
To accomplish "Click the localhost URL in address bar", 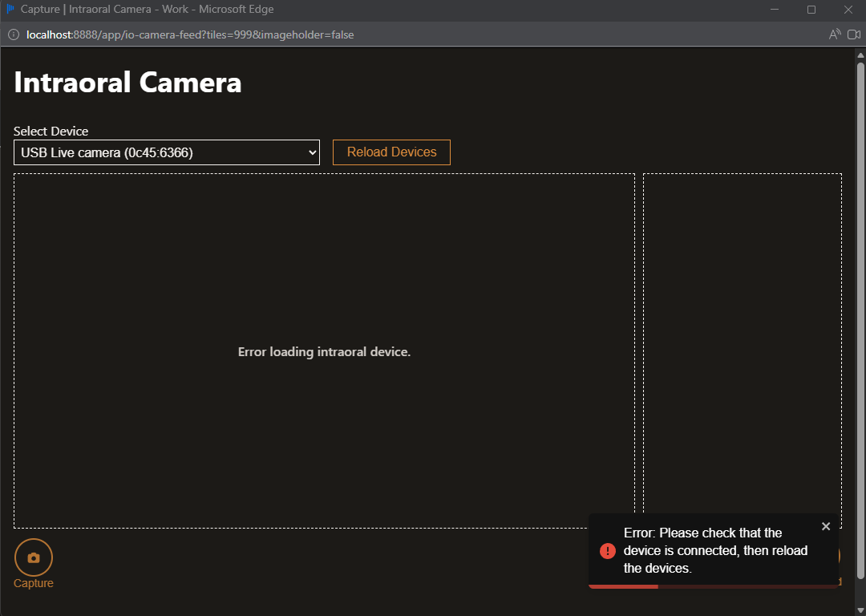I will pos(190,34).
